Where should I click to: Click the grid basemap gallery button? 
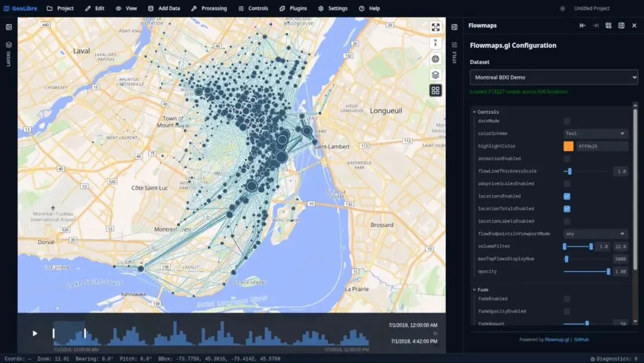pyautogui.click(x=435, y=90)
